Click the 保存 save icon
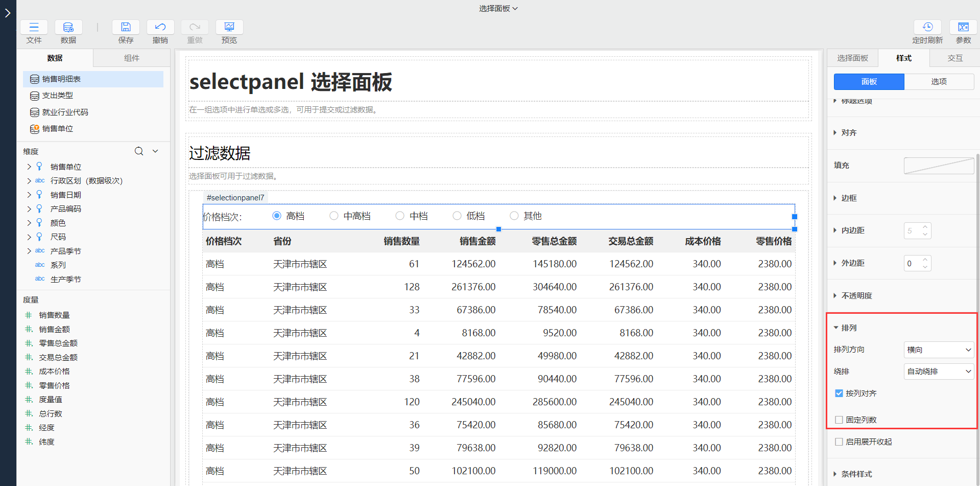The height and width of the screenshot is (486, 980). [126, 28]
